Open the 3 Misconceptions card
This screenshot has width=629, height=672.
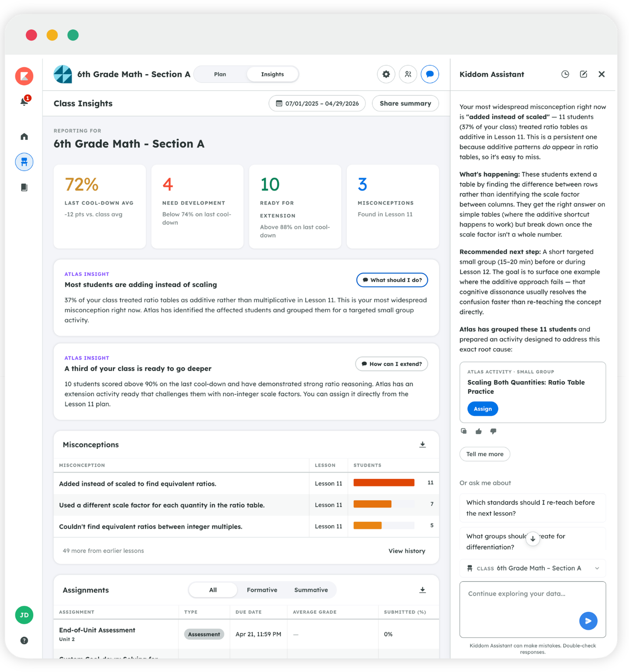[x=393, y=207]
